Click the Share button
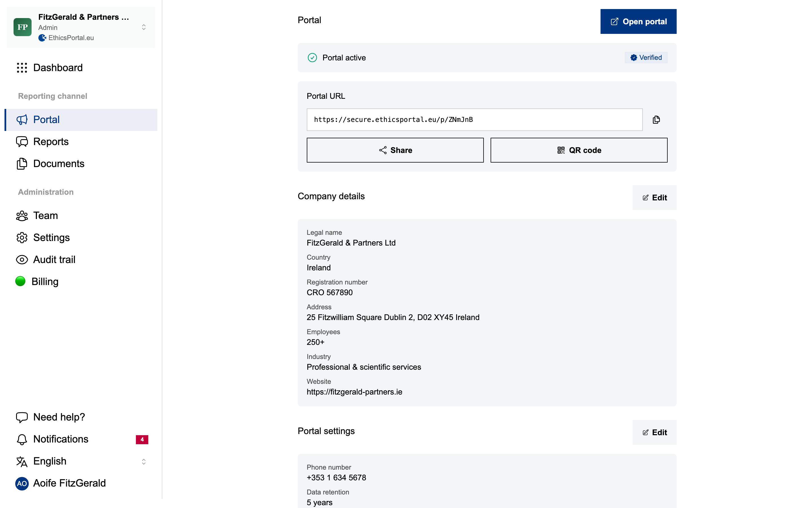 coord(395,150)
